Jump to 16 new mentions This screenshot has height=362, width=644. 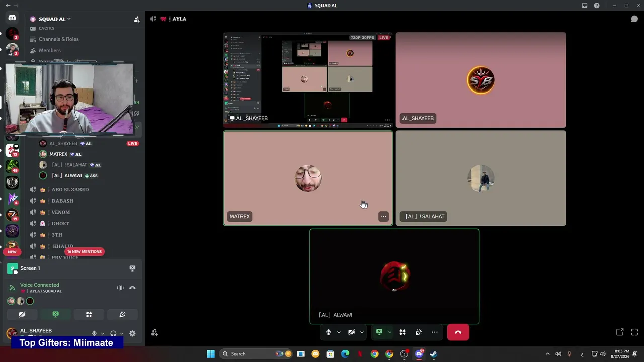pos(84,252)
